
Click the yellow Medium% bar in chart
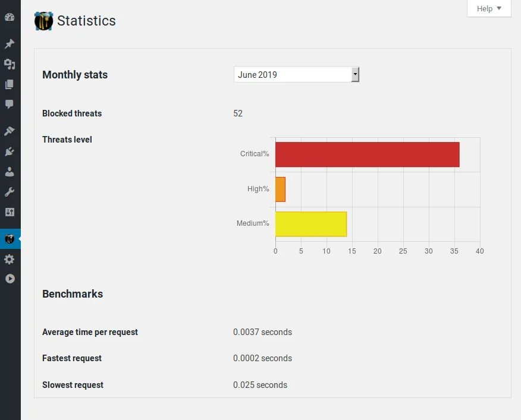click(x=311, y=224)
